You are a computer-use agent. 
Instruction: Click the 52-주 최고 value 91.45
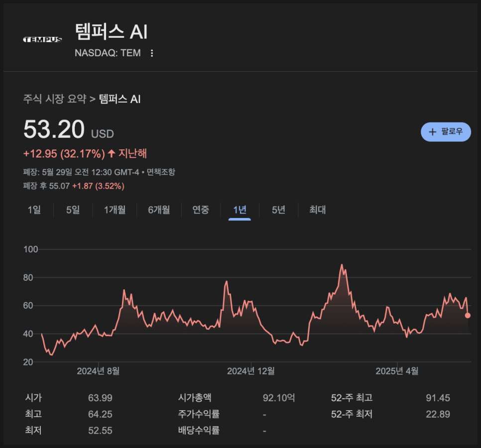pyautogui.click(x=438, y=398)
